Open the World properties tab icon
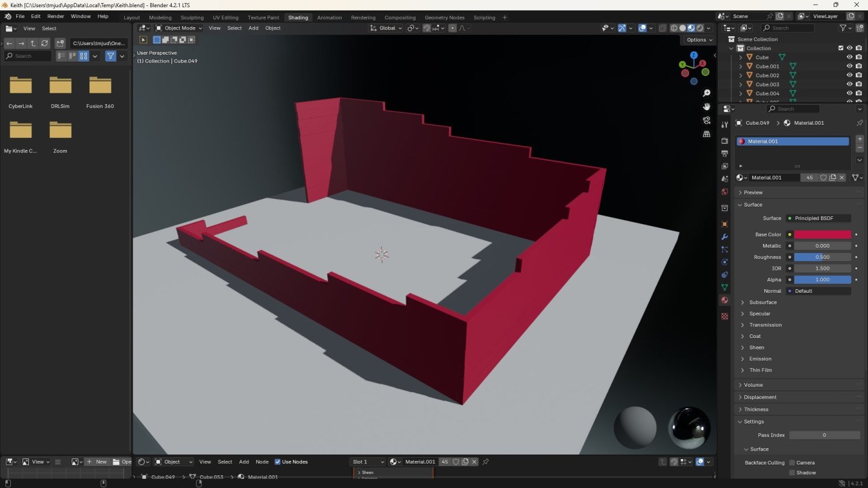868x488 pixels. 725,192
